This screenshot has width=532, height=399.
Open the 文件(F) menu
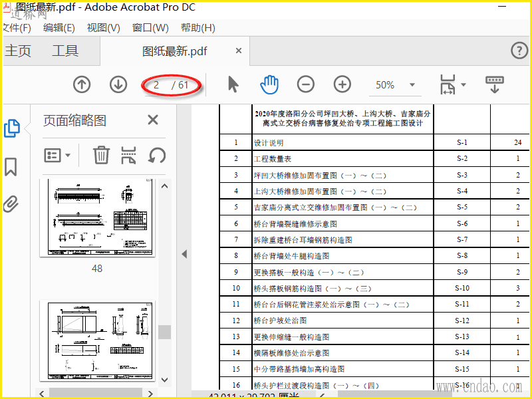[17, 27]
